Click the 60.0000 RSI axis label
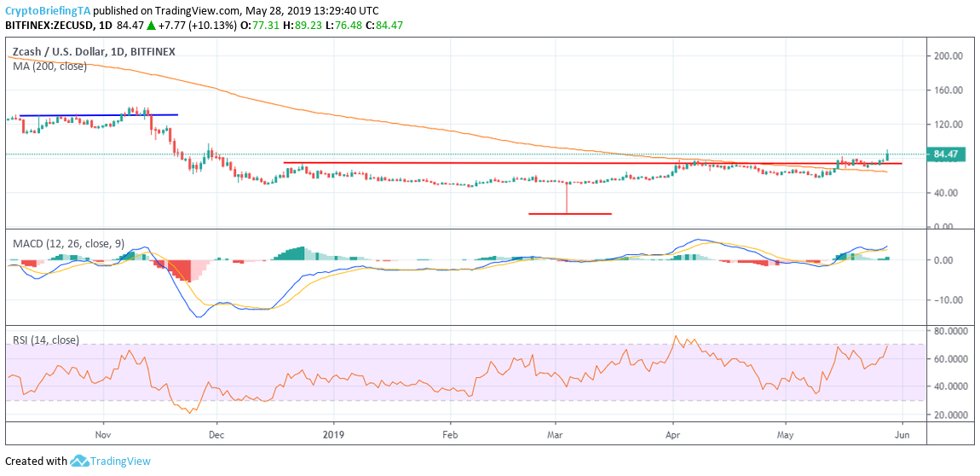The height and width of the screenshot is (476, 980). tap(951, 358)
